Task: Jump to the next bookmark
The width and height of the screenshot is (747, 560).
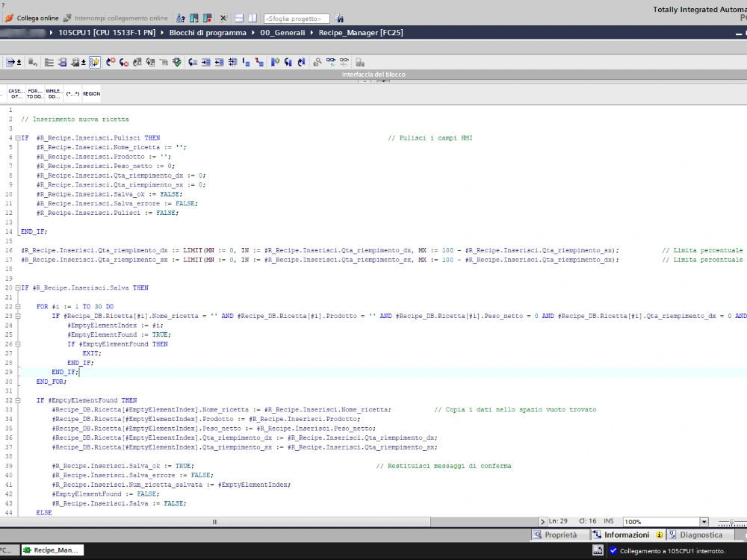Action: tap(288, 62)
